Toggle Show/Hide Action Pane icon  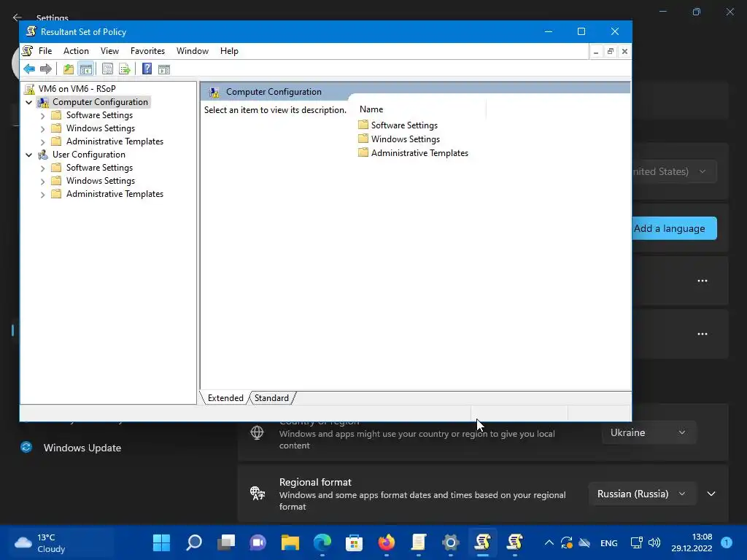click(x=164, y=69)
